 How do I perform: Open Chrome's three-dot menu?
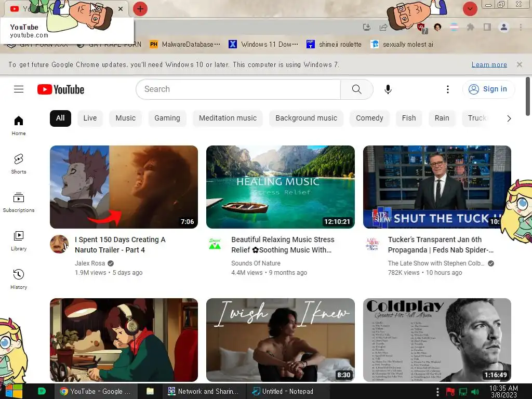click(521, 27)
